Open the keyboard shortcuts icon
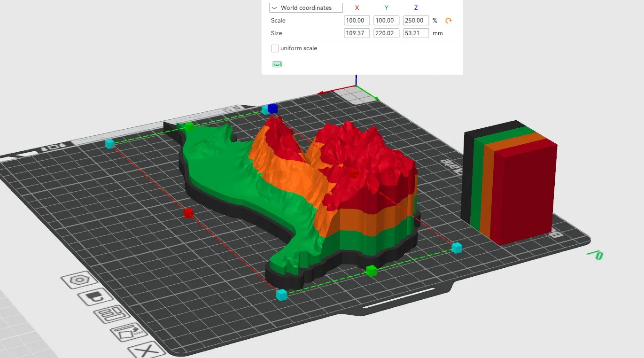The height and width of the screenshot is (358, 644). tap(277, 64)
